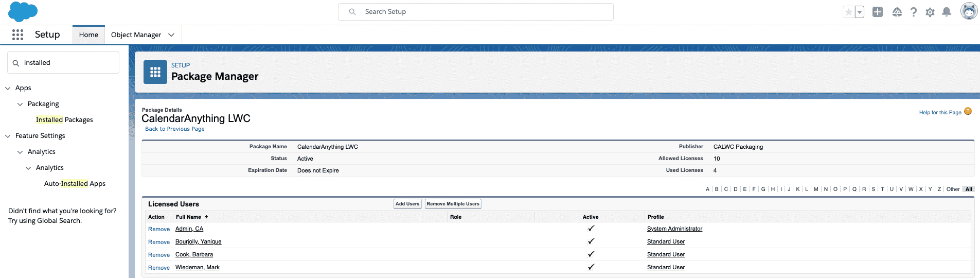Image resolution: width=980 pixels, height=278 pixels.
Task: Open the help question mark icon
Action: [914, 12]
